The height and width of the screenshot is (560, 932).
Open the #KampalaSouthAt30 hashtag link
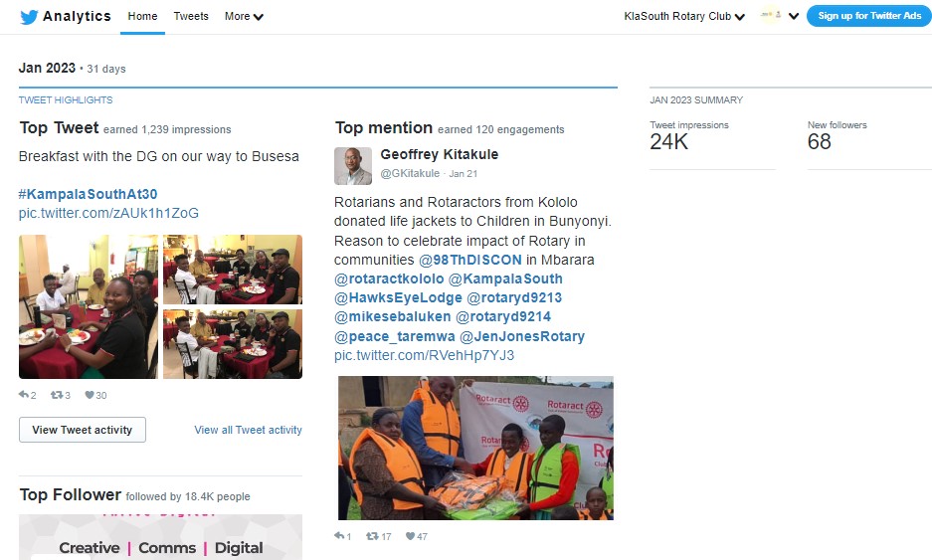tap(88, 194)
